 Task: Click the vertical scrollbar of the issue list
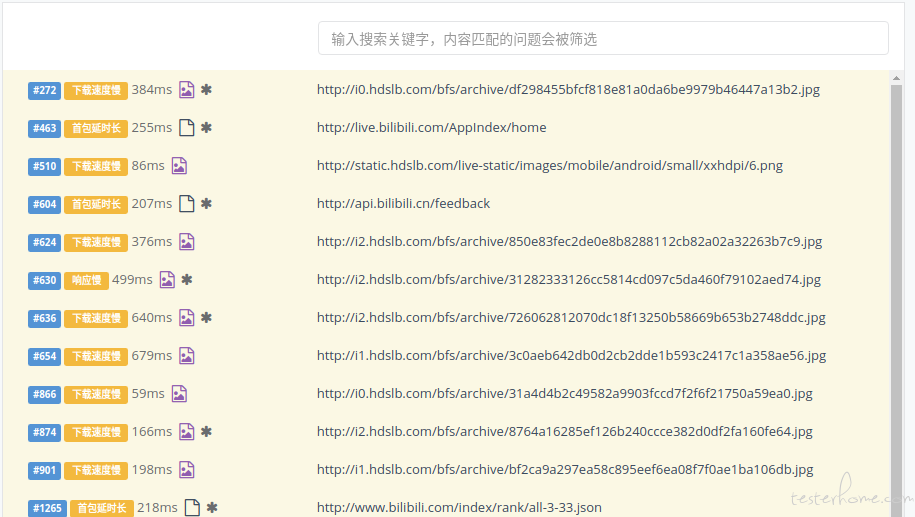[x=896, y=250]
